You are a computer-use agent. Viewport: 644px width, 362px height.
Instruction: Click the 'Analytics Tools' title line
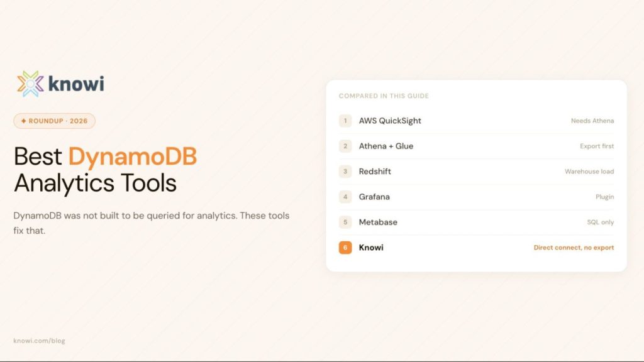pos(96,183)
